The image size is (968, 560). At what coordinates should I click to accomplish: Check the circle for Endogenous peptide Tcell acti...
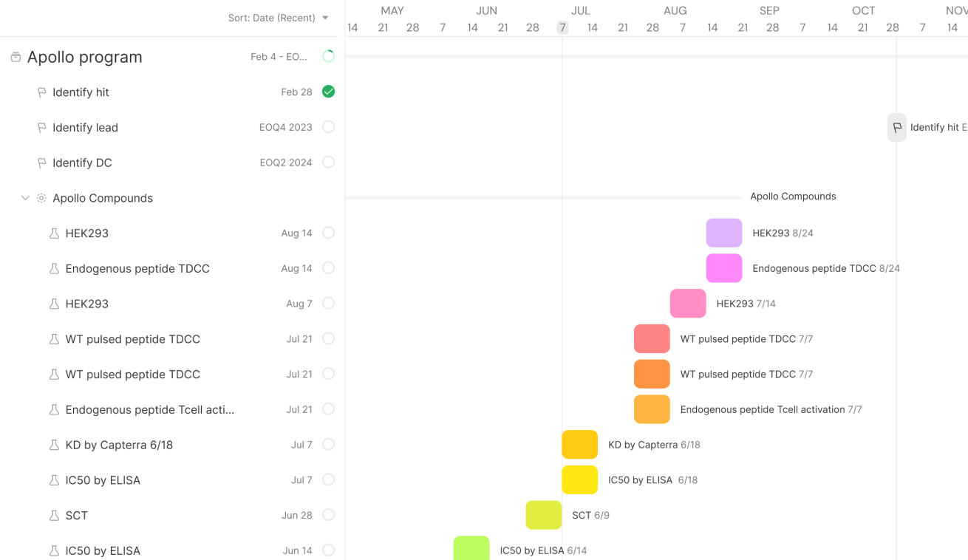(x=329, y=409)
